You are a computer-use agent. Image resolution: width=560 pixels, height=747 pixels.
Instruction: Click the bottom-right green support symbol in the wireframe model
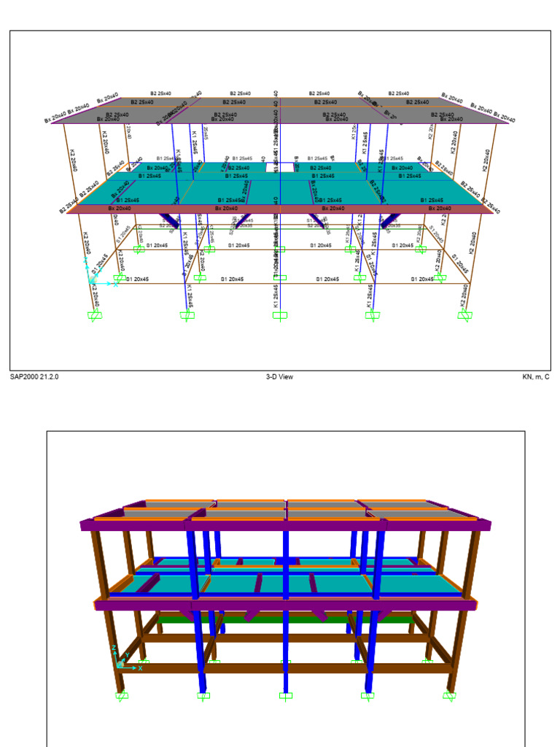tap(464, 315)
